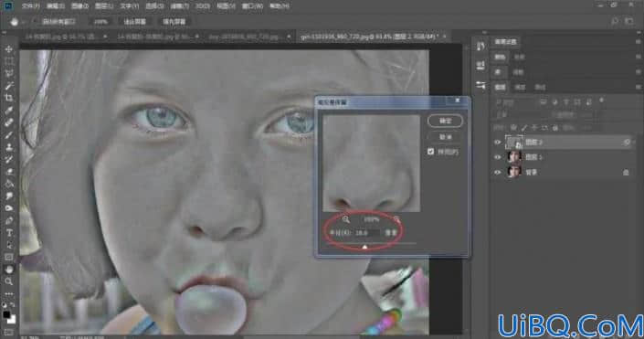The width and height of the screenshot is (644, 339).
Task: Open the 滤镜(T) menu
Action: [x=179, y=6]
